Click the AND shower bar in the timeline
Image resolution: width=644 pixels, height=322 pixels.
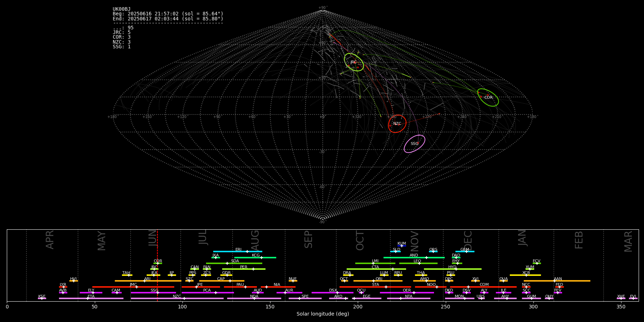pyautogui.click(x=414, y=257)
